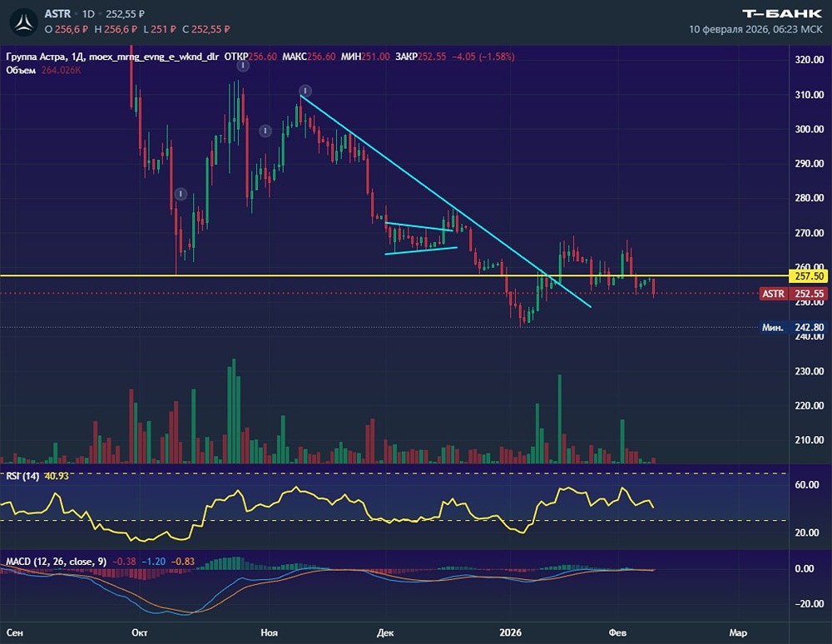
Task: Click the volume value 264.026K
Action: 61,71
